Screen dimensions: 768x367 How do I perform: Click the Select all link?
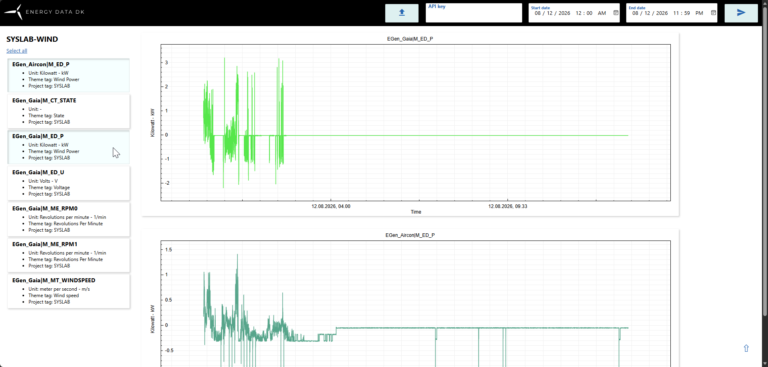(x=17, y=51)
